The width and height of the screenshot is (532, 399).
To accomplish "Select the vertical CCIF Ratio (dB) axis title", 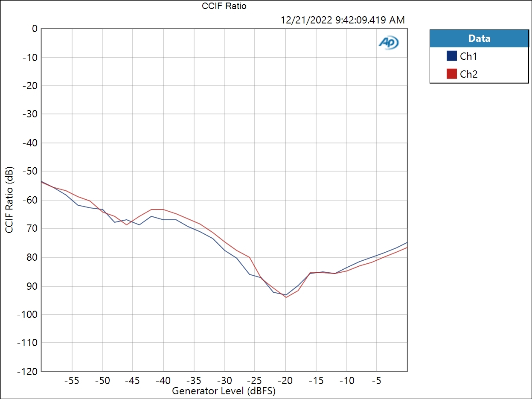I will (x=9, y=200).
